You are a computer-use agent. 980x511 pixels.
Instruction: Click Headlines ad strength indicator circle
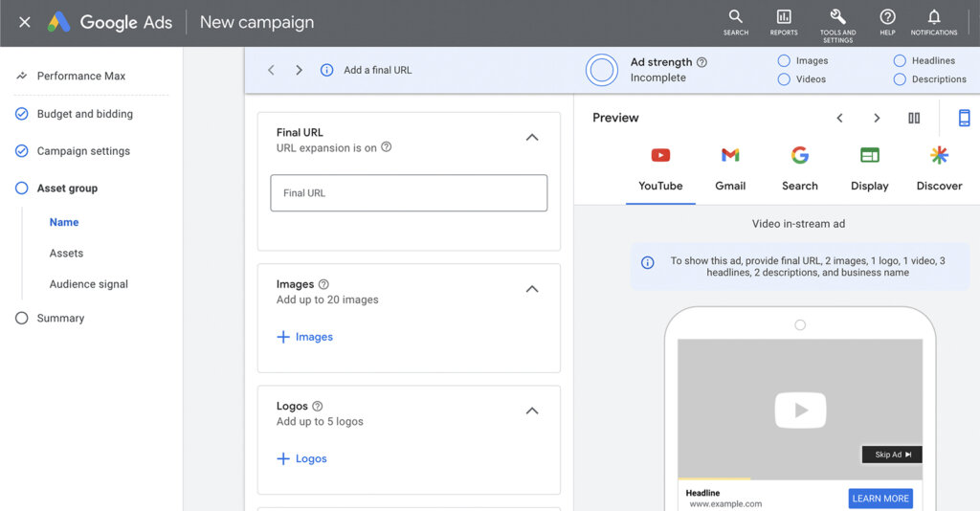pyautogui.click(x=900, y=60)
